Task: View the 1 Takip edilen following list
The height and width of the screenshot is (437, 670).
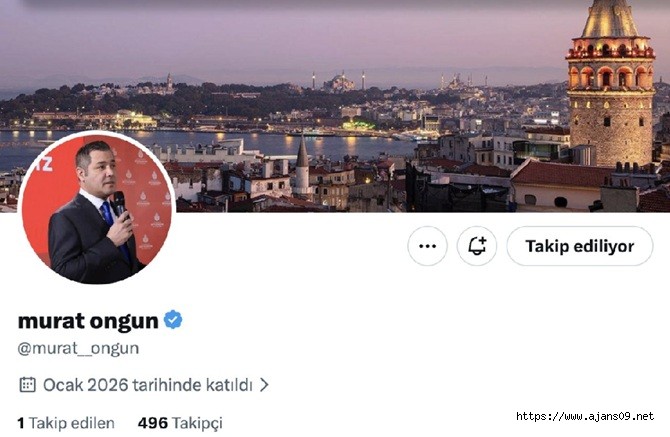Action: (x=66, y=423)
